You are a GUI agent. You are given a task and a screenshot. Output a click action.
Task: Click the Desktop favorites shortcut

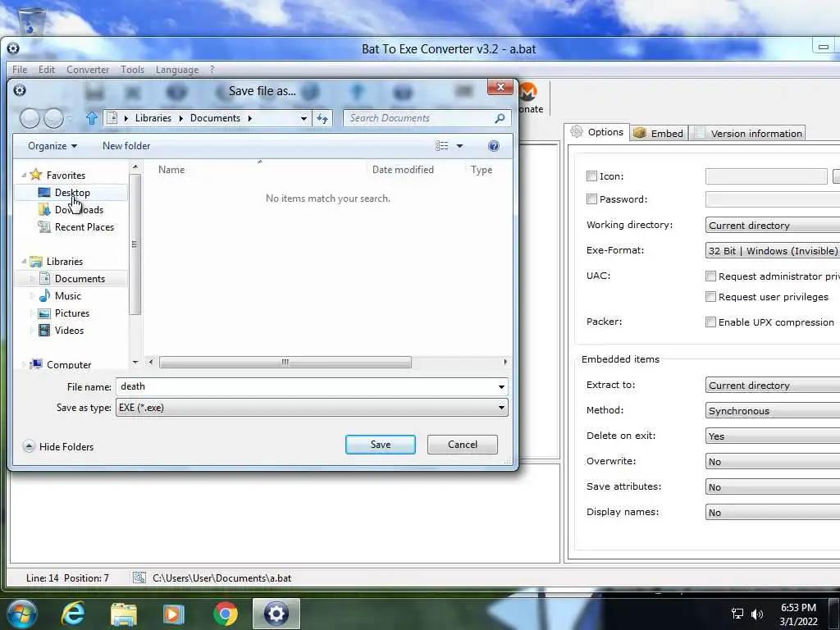(x=72, y=192)
